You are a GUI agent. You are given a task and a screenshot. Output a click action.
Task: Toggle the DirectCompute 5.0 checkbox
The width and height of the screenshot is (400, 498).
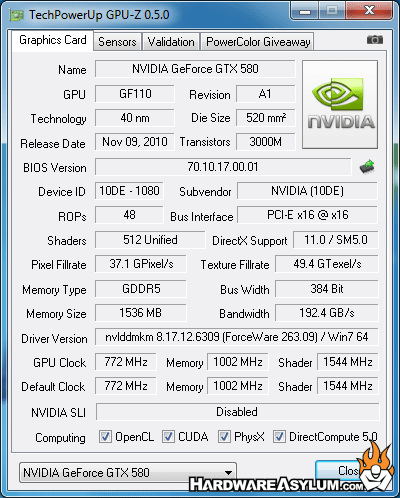coord(279,437)
